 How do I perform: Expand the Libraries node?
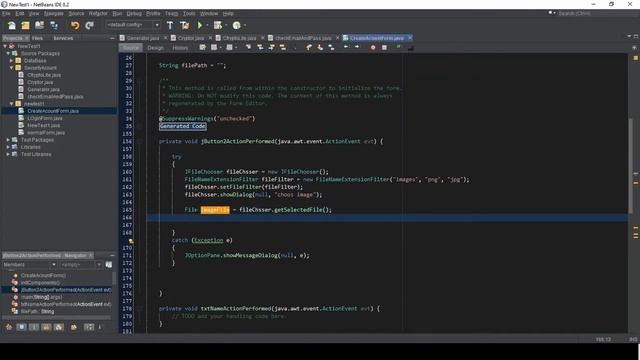click(x=8, y=147)
